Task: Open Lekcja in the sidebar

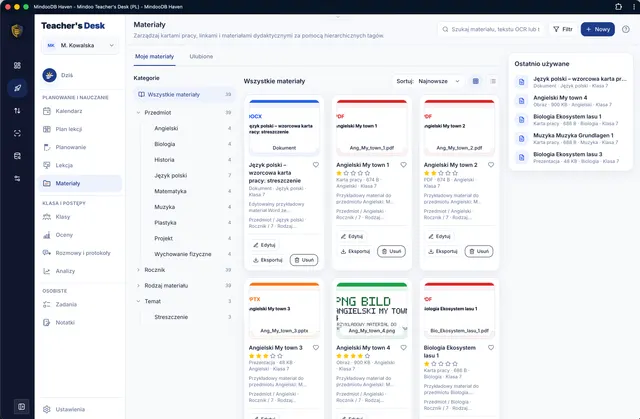Action: pyautogui.click(x=80, y=165)
